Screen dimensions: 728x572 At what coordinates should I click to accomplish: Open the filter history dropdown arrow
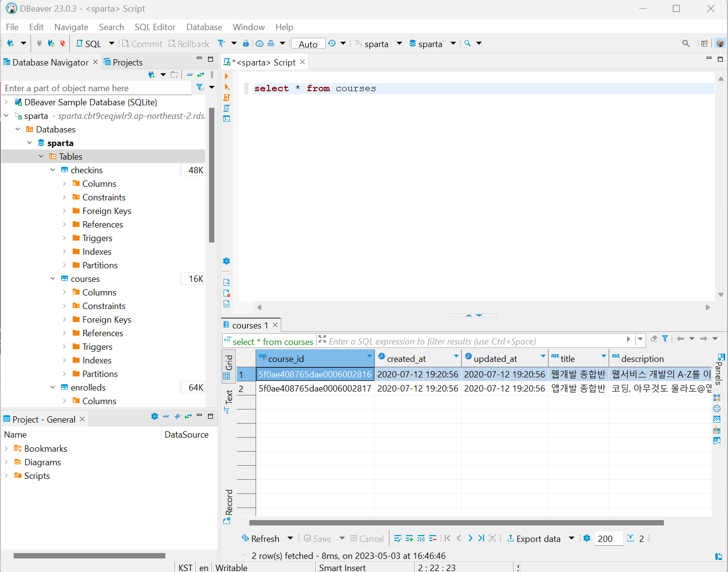[640, 339]
